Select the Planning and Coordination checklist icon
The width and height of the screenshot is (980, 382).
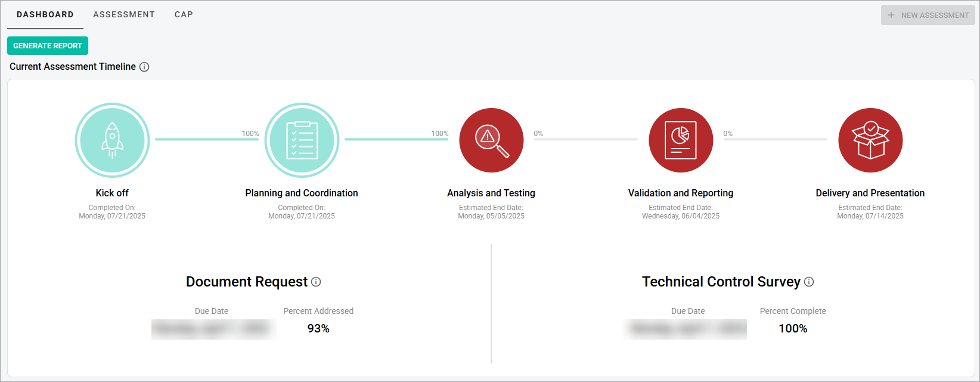point(302,140)
